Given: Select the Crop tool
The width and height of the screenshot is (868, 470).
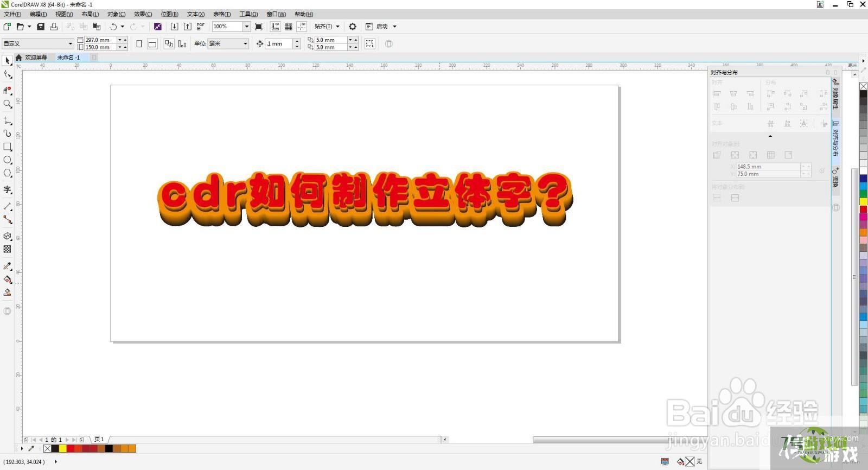Looking at the screenshot, I should pyautogui.click(x=8, y=90).
